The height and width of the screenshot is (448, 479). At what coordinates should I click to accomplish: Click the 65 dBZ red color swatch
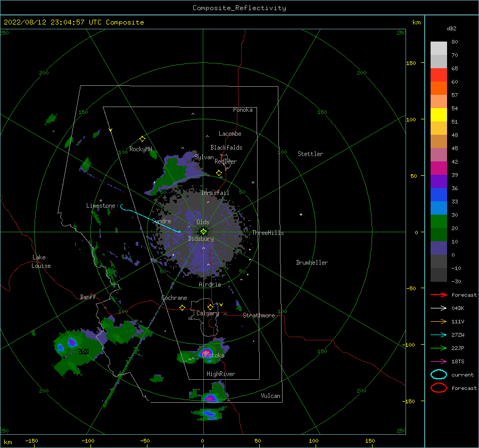pos(439,75)
